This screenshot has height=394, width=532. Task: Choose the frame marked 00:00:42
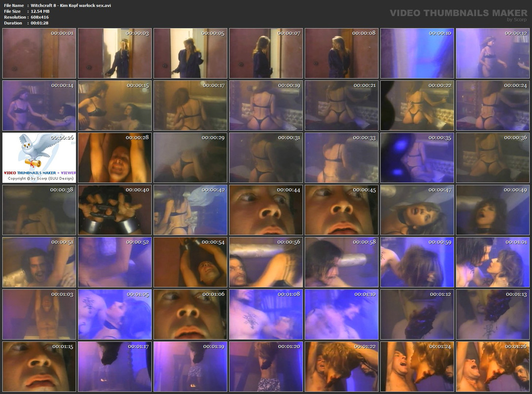click(190, 210)
